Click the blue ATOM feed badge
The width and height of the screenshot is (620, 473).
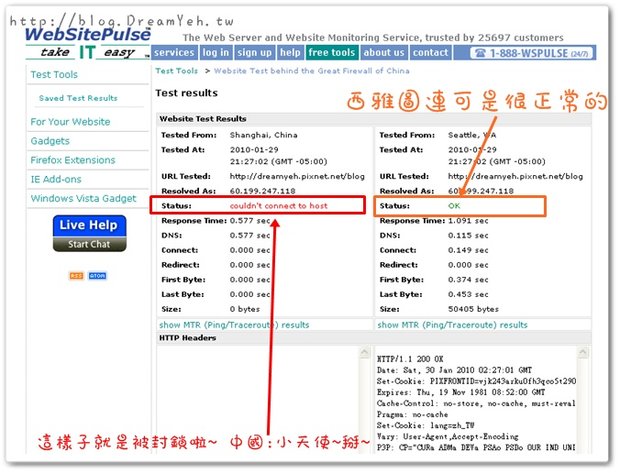97,276
